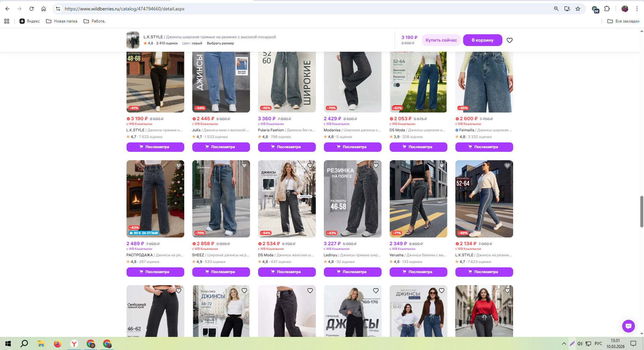The height and width of the screenshot is (350, 644).
Task: Click the extension icon with DE badge
Action: pyautogui.click(x=595, y=9)
